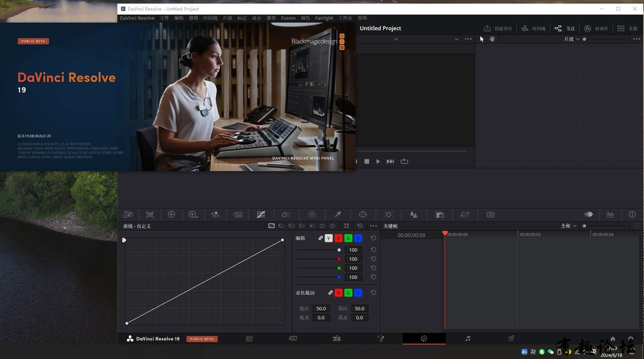The height and width of the screenshot is (359, 644).
Task: Show the Keyframes panel icon
Action: (x=589, y=214)
